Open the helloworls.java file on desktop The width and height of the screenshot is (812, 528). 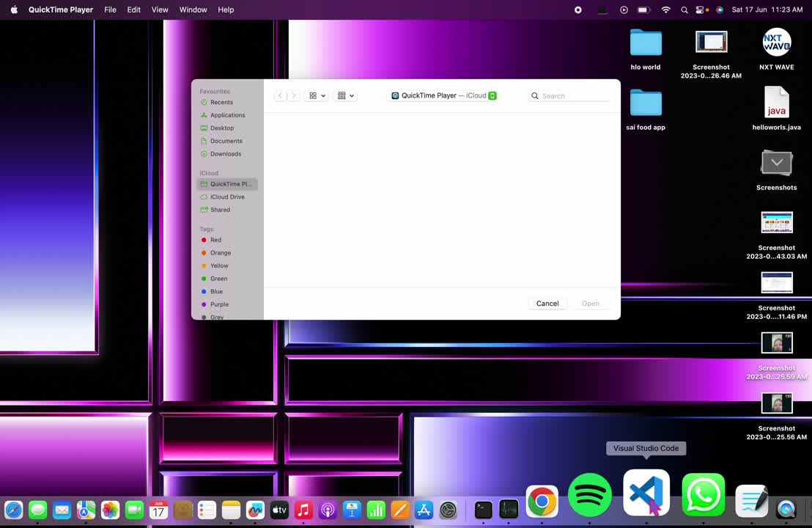coord(776,103)
